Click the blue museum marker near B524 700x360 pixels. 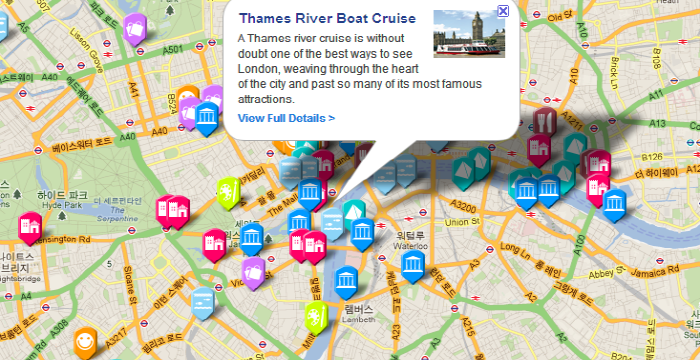(207, 118)
